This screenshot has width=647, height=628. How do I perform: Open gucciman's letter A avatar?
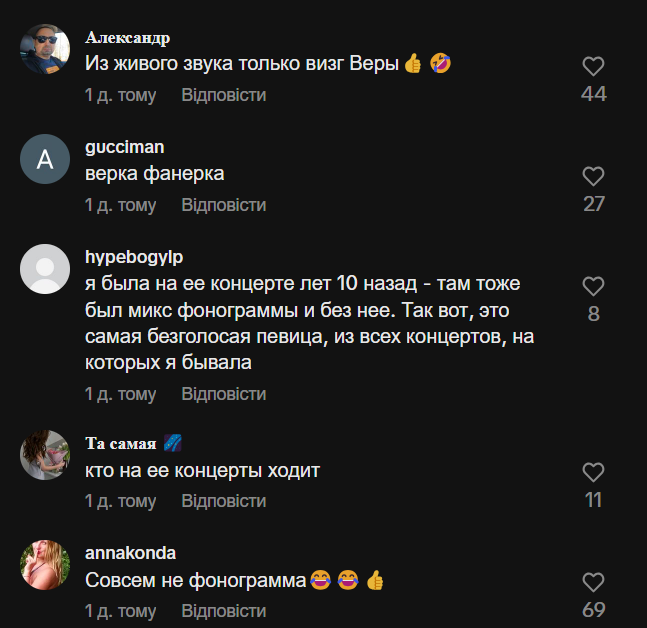pos(45,160)
